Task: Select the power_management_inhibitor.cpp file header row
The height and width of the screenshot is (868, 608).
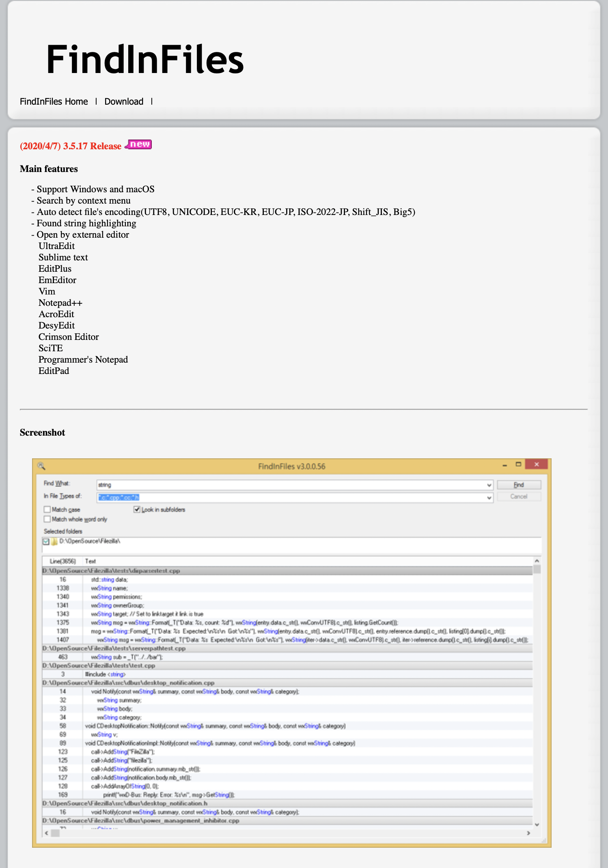Action: [287, 821]
